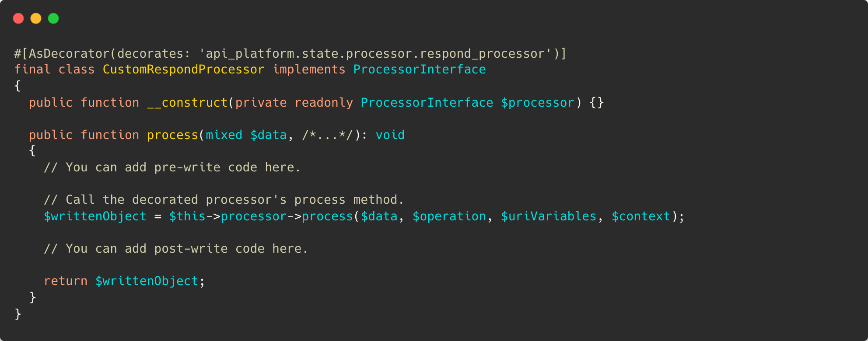The height and width of the screenshot is (341, 868).
Task: Click the __construct method name
Action: click(187, 103)
